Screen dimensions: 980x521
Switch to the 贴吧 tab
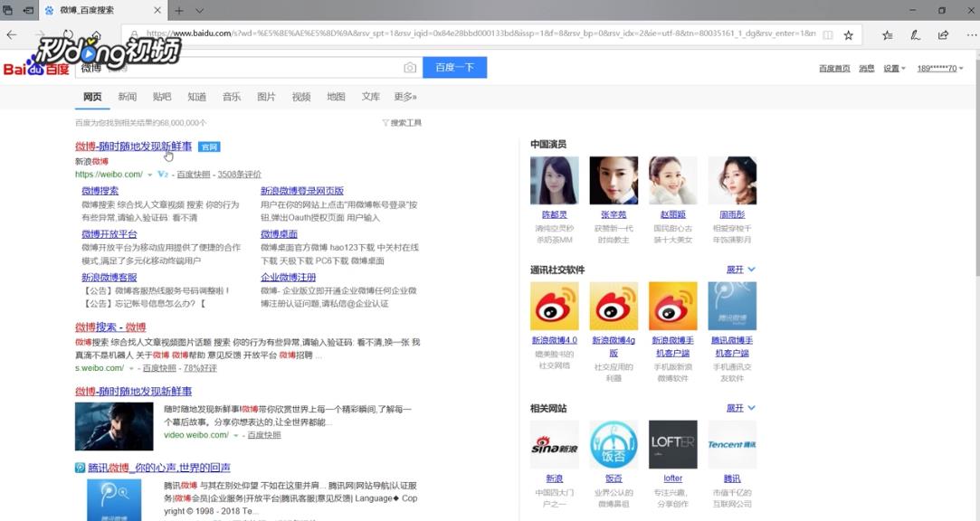click(162, 97)
